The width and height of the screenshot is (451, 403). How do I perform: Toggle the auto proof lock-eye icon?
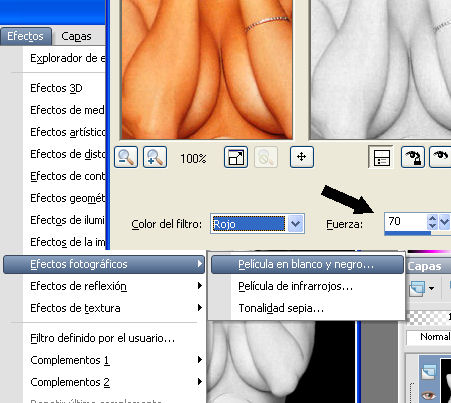pyautogui.click(x=413, y=157)
